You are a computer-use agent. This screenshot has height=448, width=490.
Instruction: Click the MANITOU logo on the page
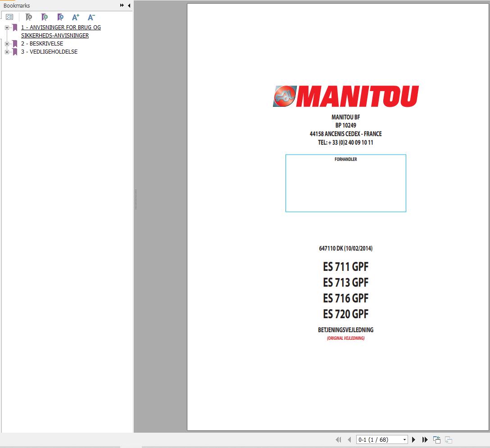click(x=345, y=96)
